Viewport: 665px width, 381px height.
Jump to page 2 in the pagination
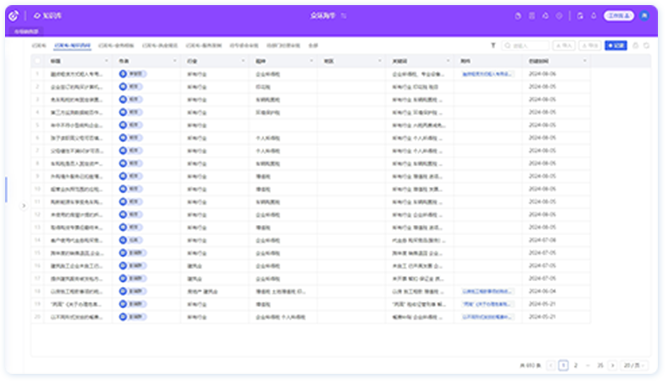(576, 365)
